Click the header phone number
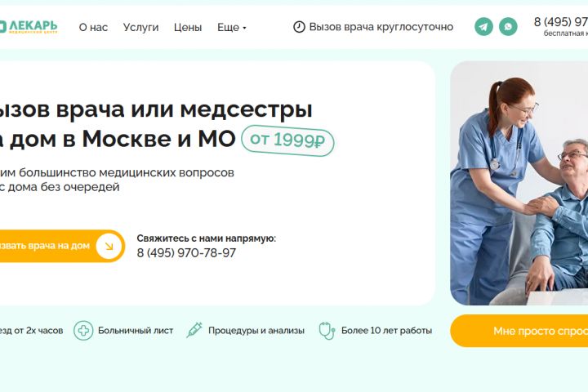This screenshot has width=588, height=392. pos(561,22)
